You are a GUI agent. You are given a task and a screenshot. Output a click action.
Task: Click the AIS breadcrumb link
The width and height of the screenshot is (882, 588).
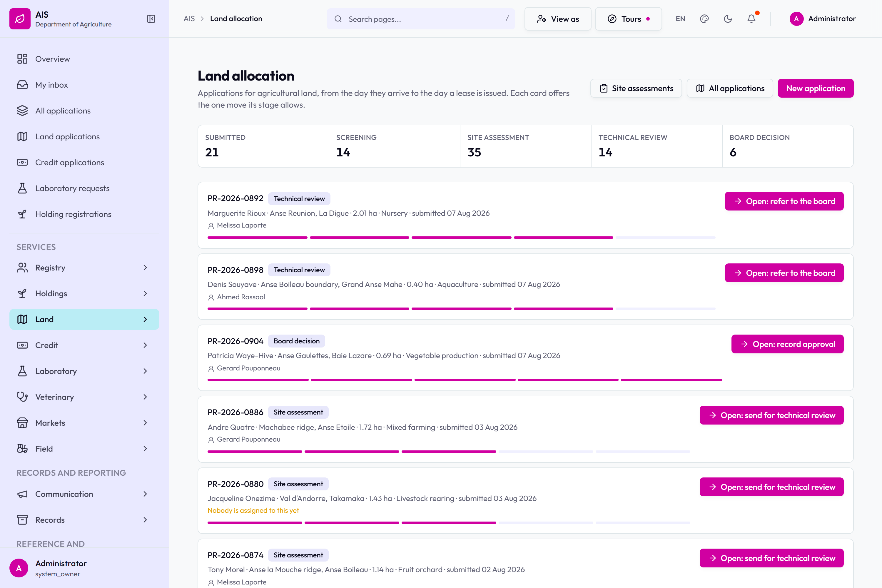click(189, 19)
